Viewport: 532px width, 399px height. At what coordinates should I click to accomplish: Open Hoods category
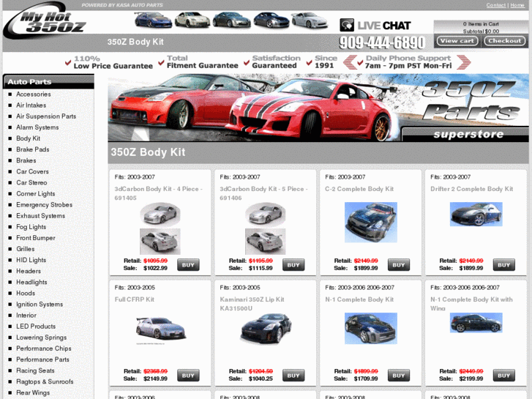(26, 293)
